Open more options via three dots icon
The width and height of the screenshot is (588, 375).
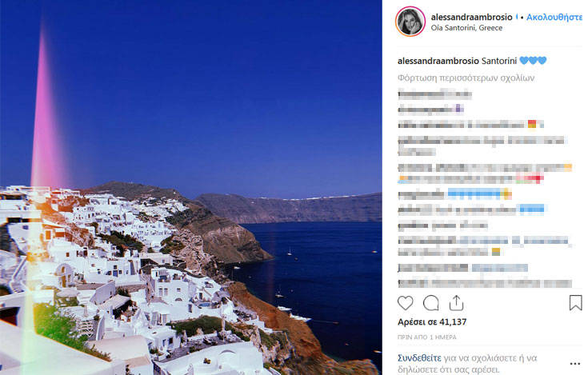(x=575, y=364)
